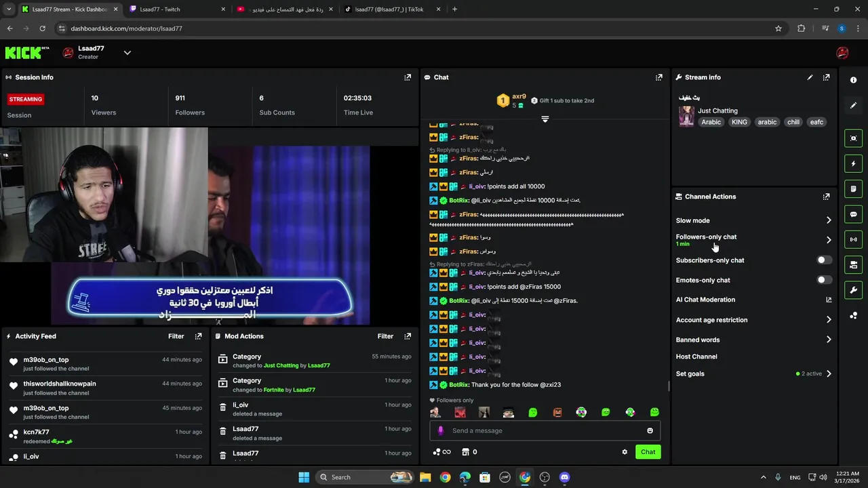Toggle the lightning bolt activity sidebar icon
Image resolution: width=868 pixels, height=488 pixels.
853,163
